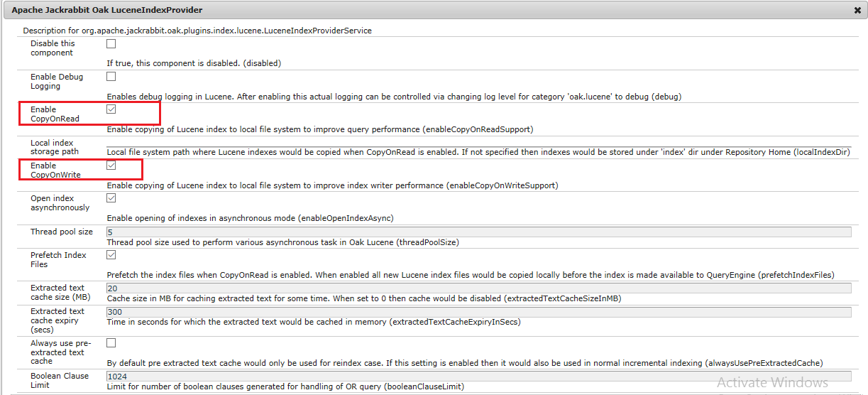Click the Extracted text cache size field
The height and width of the screenshot is (395, 868).
pyautogui.click(x=478, y=288)
